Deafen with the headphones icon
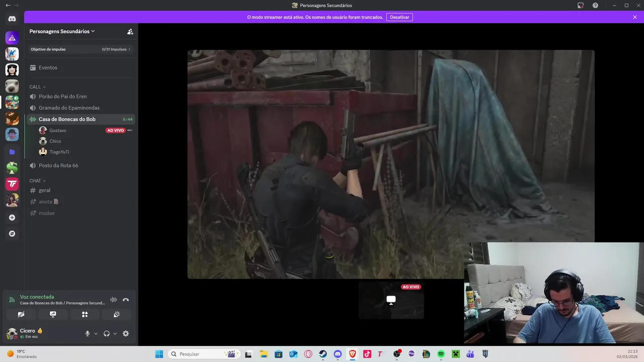Image resolution: width=644 pixels, height=362 pixels. click(107, 333)
